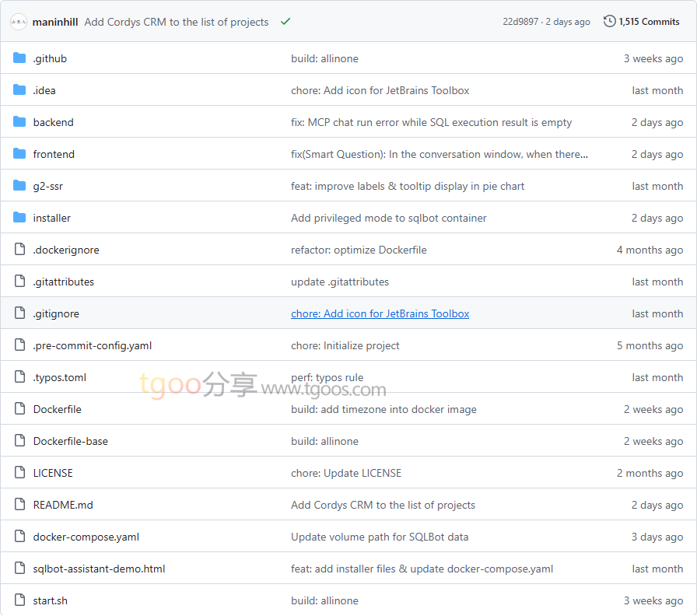The height and width of the screenshot is (616, 697).
Task: Click the Dockerfile file icon
Action: (x=19, y=409)
